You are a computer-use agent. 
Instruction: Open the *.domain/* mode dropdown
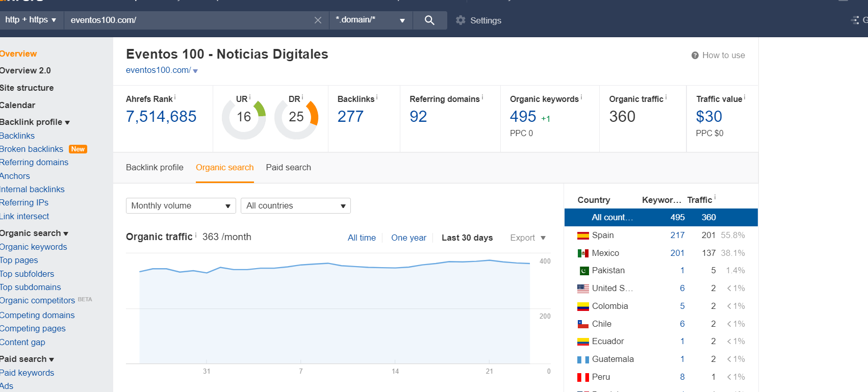pyautogui.click(x=371, y=20)
